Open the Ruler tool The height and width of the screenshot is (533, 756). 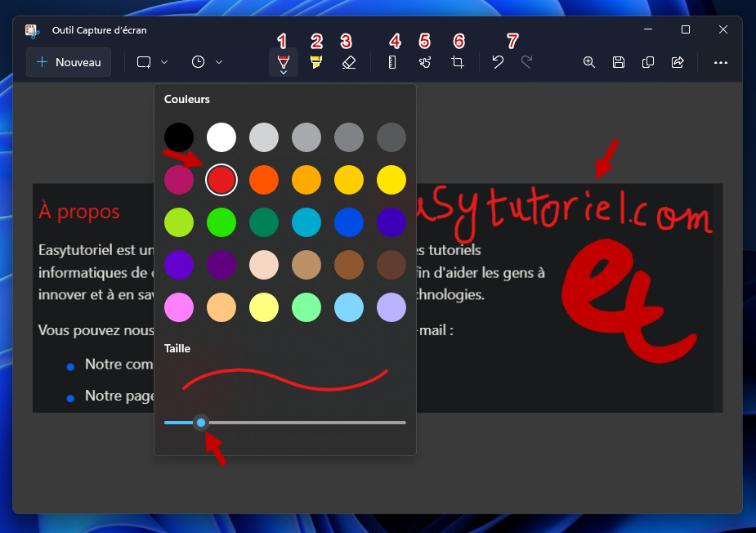click(x=392, y=62)
